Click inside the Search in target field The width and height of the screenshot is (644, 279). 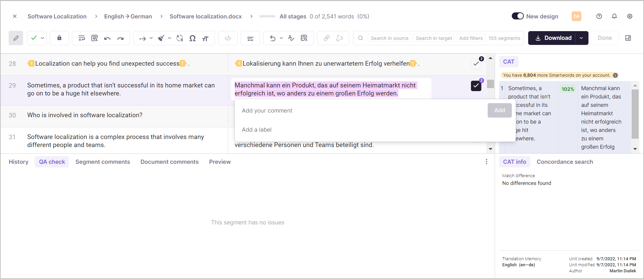tap(434, 38)
